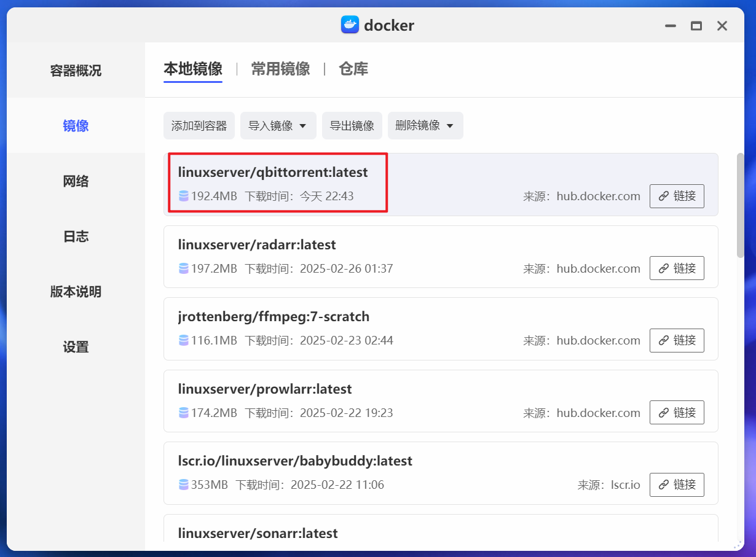The width and height of the screenshot is (756, 557).
Task: Open 链接 for prowlarr image
Action: (677, 413)
